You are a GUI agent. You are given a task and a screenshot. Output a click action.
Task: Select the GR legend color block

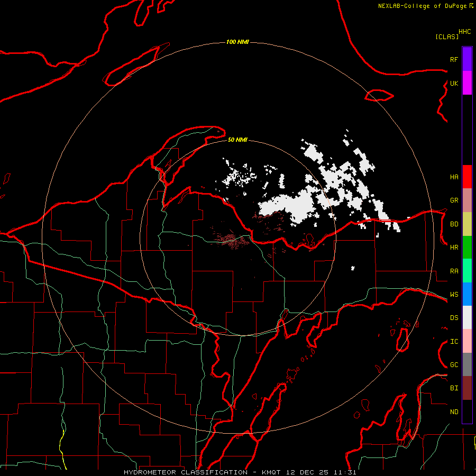(467, 200)
